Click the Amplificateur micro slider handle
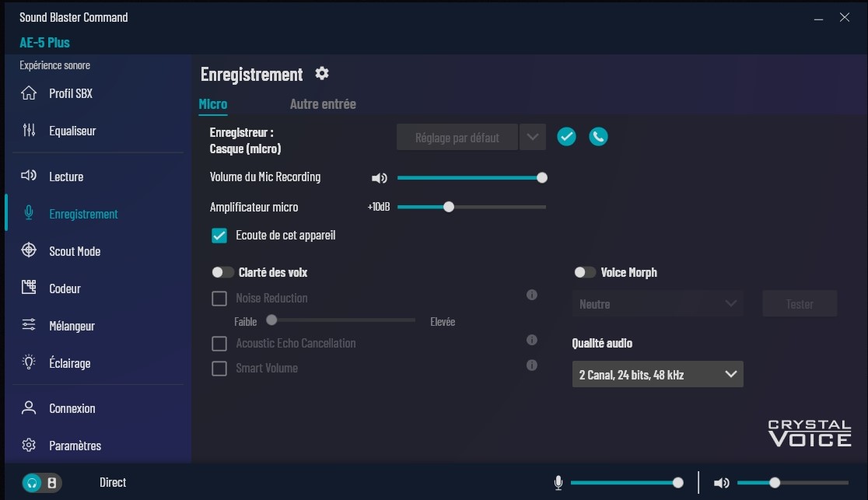The height and width of the screenshot is (500, 868). point(449,207)
